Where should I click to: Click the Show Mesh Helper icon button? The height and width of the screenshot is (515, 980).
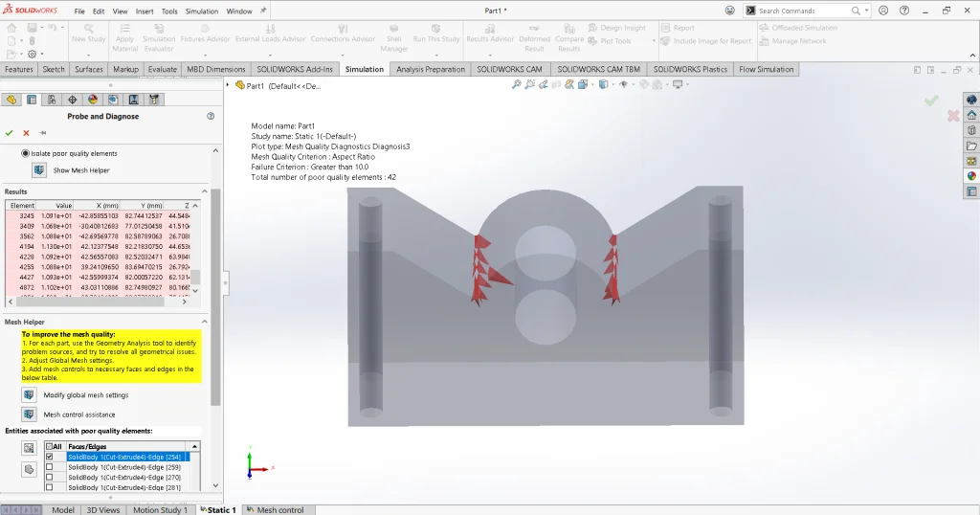[x=38, y=170]
